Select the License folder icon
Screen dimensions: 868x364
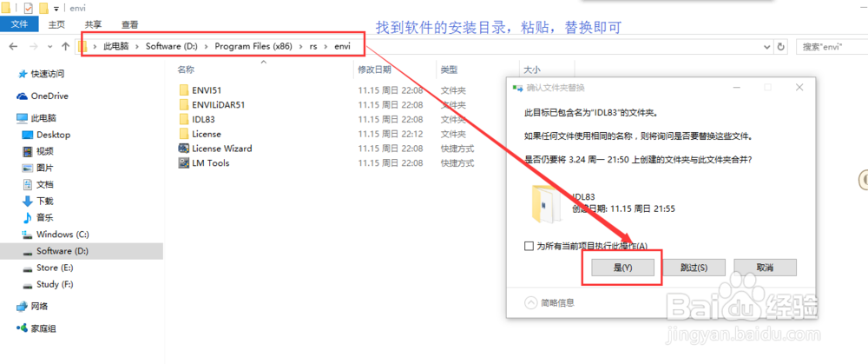click(184, 134)
